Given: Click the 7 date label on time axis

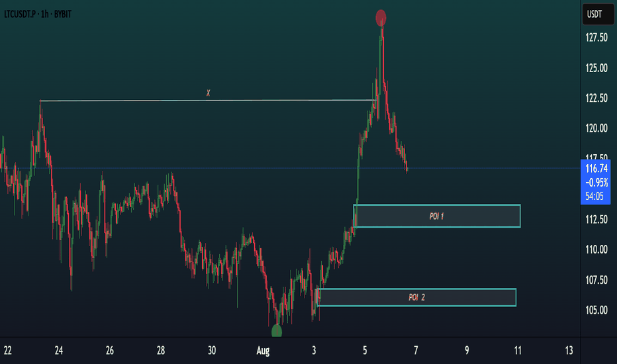Looking at the screenshot, I should [x=416, y=350].
